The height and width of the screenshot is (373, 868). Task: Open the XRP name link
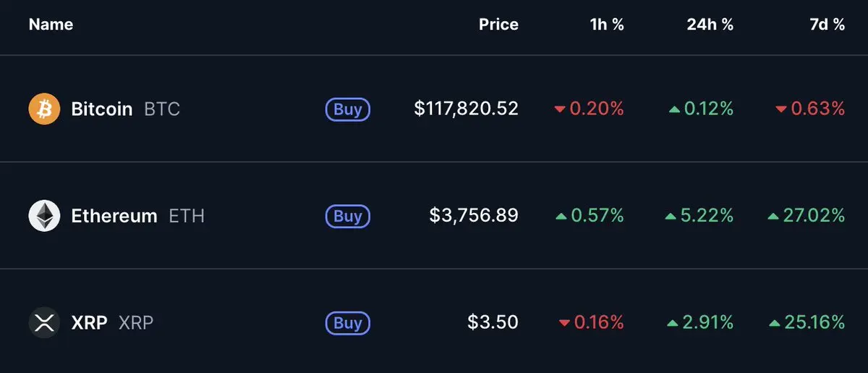click(112, 322)
